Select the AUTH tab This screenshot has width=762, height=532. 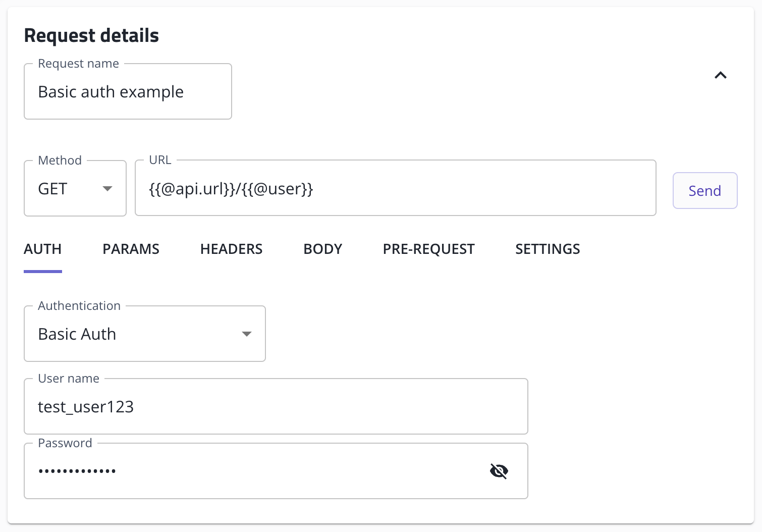(42, 249)
